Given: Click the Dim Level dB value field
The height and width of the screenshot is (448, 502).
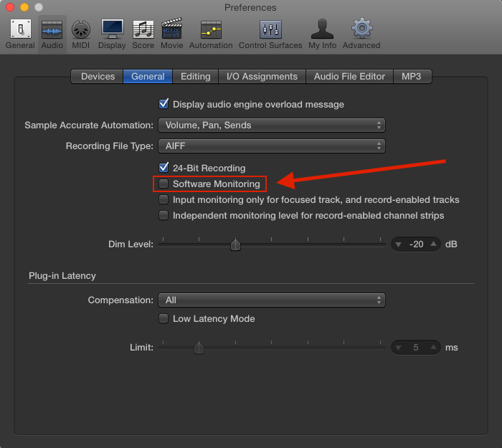Looking at the screenshot, I should (416, 244).
